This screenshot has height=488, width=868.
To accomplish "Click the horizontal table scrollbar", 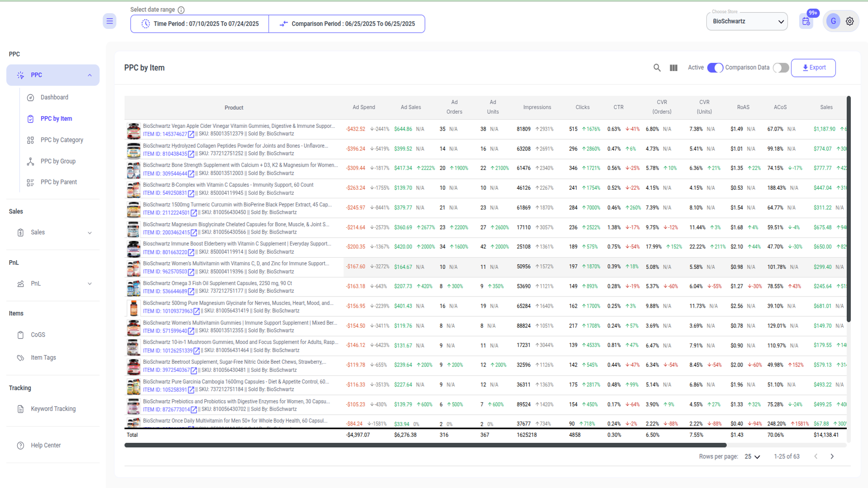I will [x=425, y=445].
